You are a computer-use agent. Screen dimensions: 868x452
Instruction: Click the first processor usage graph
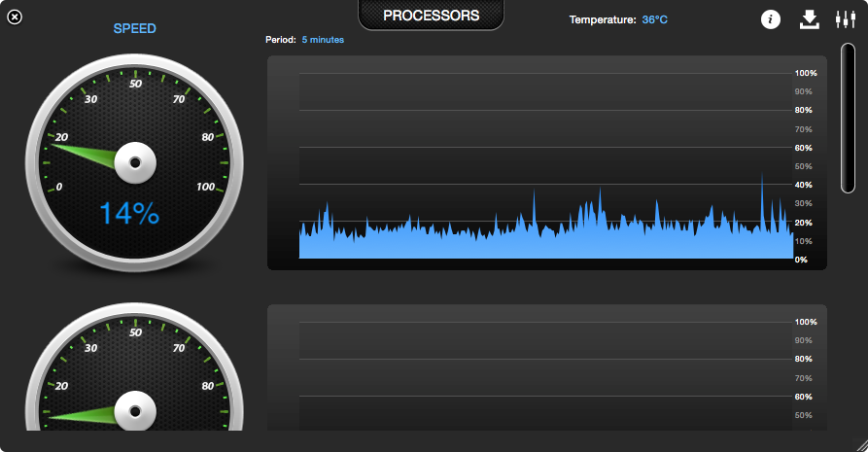pos(547,163)
